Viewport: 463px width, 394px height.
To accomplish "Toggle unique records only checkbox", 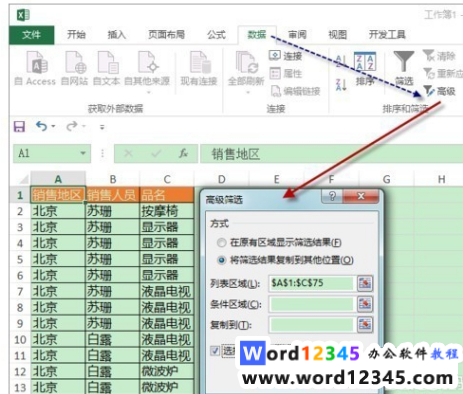I will tap(215, 350).
